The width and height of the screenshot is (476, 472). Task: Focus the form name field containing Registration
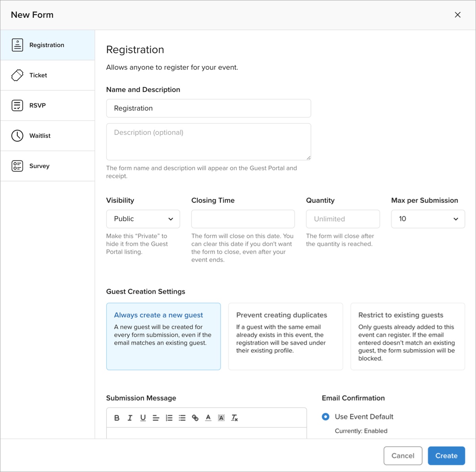209,108
